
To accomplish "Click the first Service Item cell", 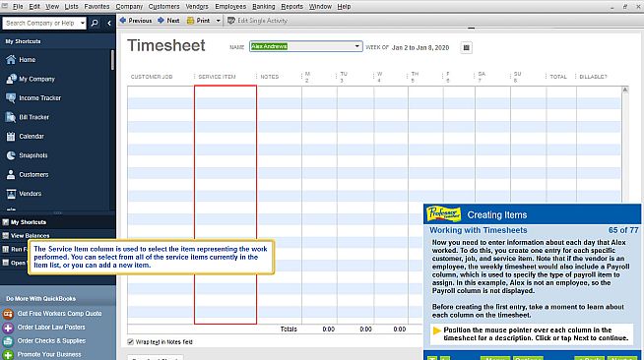I will tap(225, 91).
